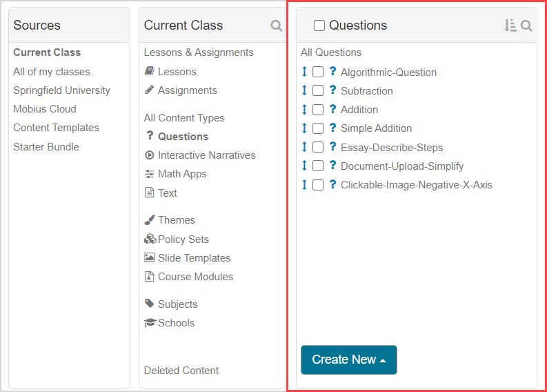Click the question type icon beside Essay-Describe-Steps
547x392 pixels.
tap(332, 147)
